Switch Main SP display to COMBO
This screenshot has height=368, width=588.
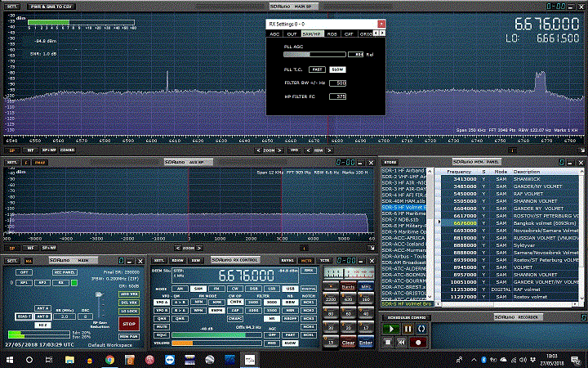click(67, 150)
